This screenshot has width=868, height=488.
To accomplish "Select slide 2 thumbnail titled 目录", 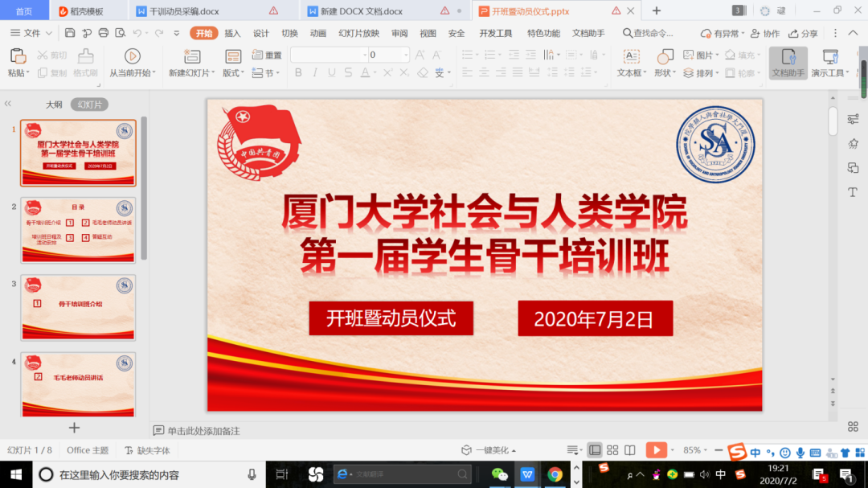I will [x=78, y=230].
